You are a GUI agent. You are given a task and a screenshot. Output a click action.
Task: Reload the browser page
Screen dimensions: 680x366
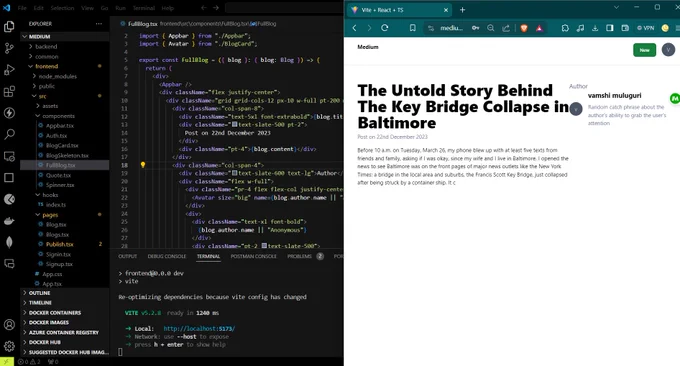point(384,28)
